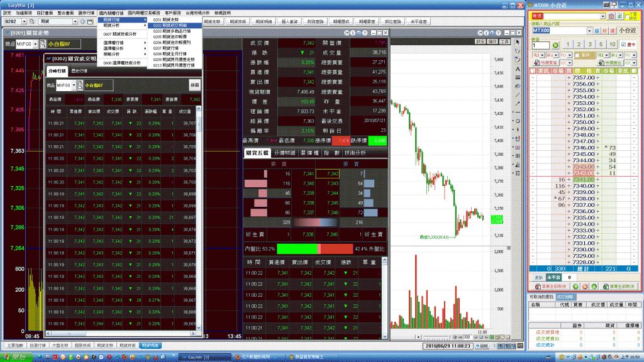Click the calculator icon beside account field
Image resolution: width=644 pixels, height=362 pixels.
click(611, 16)
